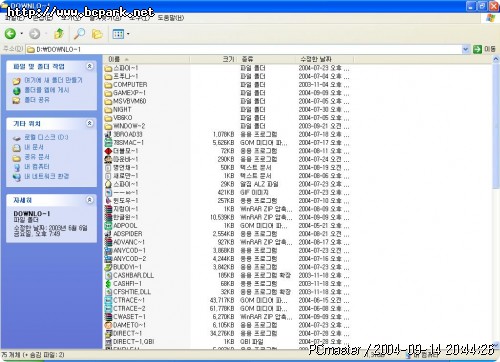Sort by the Date Modified column header
The width and height of the screenshot is (500, 362).
(325, 59)
